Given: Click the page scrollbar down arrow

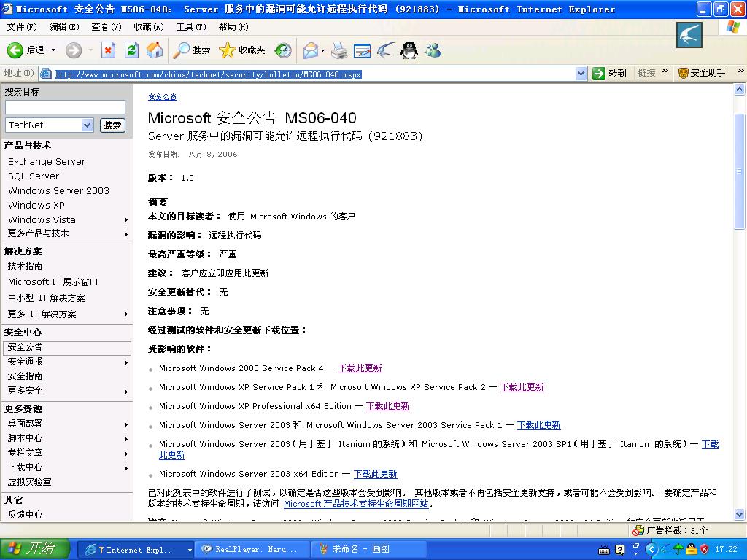Looking at the screenshot, I should tap(740, 514).
